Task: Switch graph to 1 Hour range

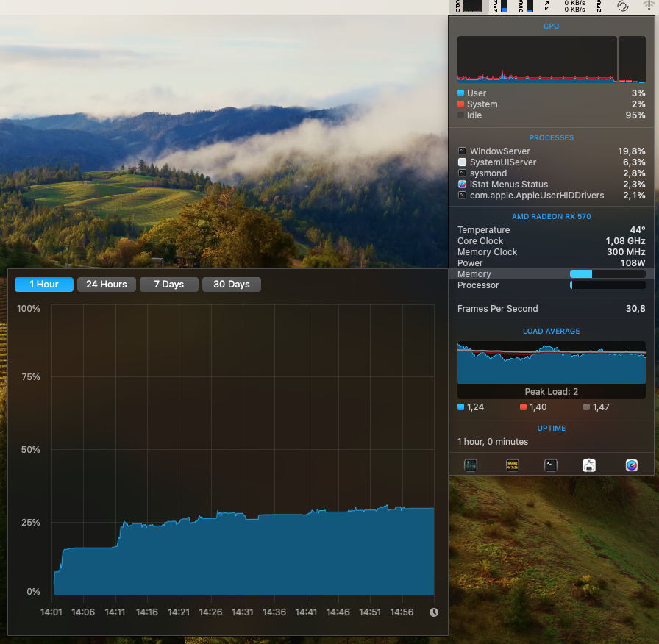Action: click(x=44, y=285)
